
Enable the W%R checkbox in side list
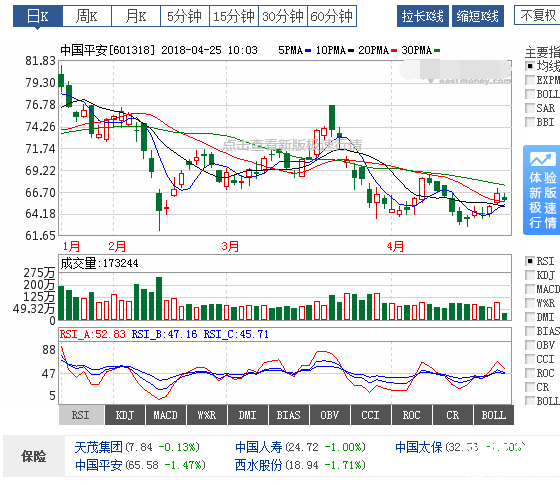click(530, 303)
